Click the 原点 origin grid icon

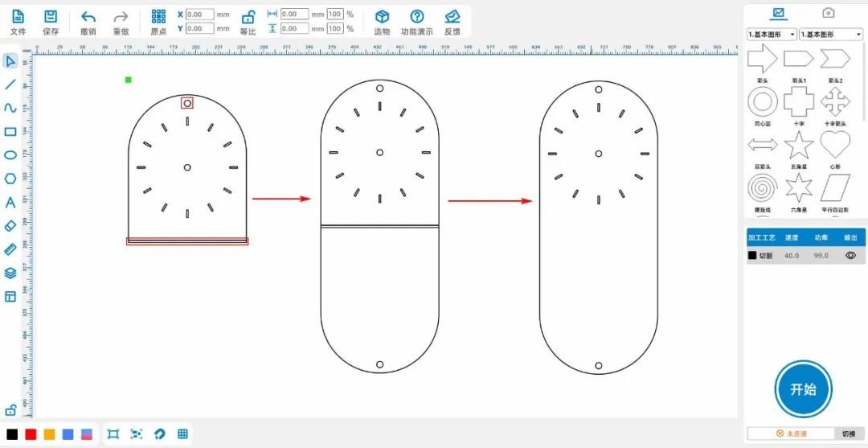point(158,17)
